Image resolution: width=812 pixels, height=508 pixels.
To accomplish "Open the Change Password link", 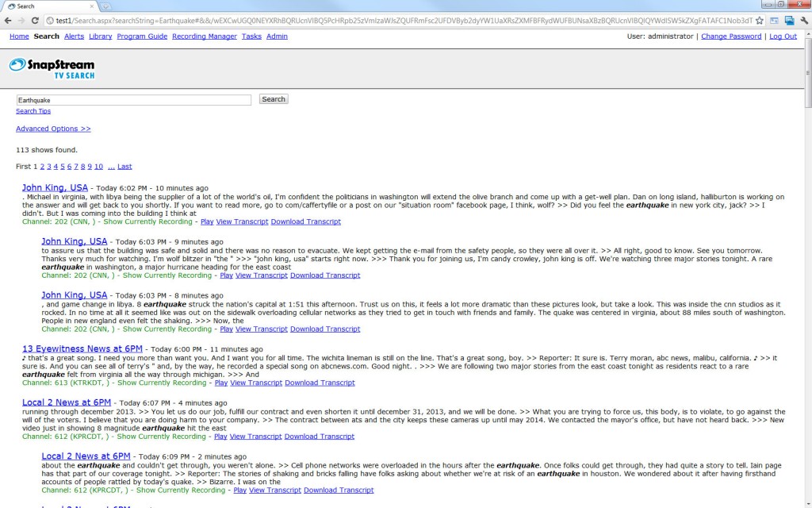I will pos(731,37).
